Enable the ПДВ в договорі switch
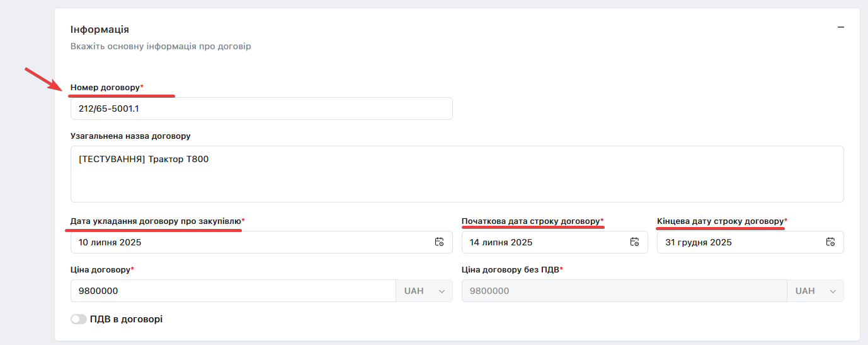The height and width of the screenshot is (345, 868). point(79,320)
